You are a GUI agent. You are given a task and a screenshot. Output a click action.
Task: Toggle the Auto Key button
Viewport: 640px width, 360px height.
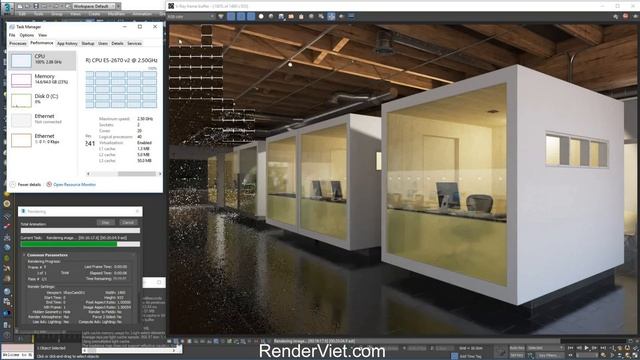(x=517, y=348)
